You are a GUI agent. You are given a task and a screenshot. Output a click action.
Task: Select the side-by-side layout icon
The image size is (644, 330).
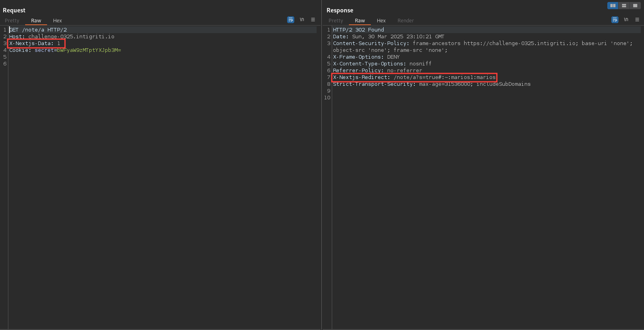(x=612, y=6)
